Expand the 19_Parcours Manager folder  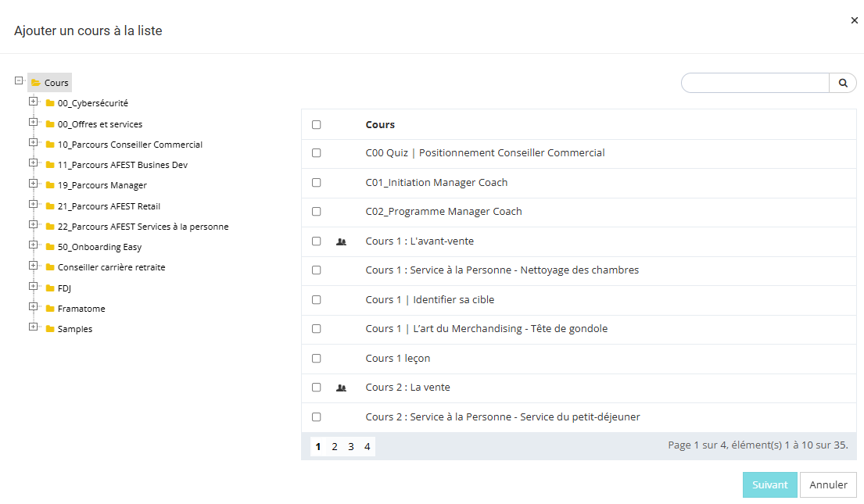tap(33, 184)
